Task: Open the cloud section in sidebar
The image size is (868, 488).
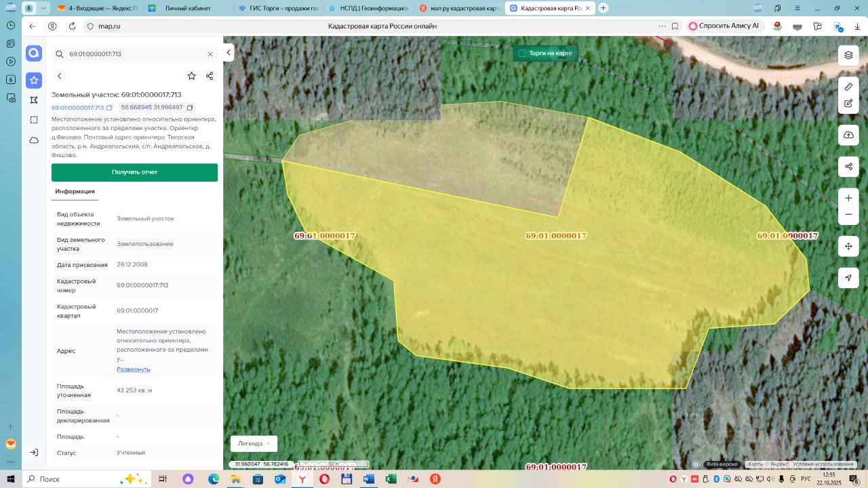Action: click(34, 140)
